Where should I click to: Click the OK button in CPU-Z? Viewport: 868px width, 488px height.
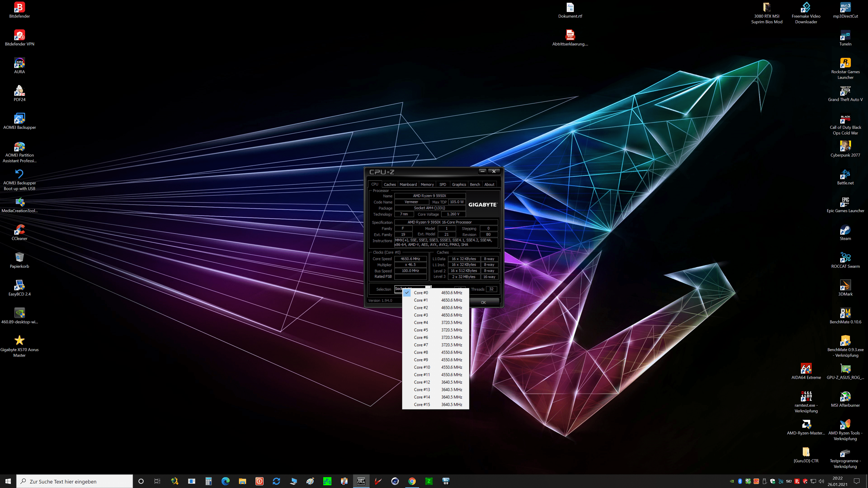pos(483,302)
